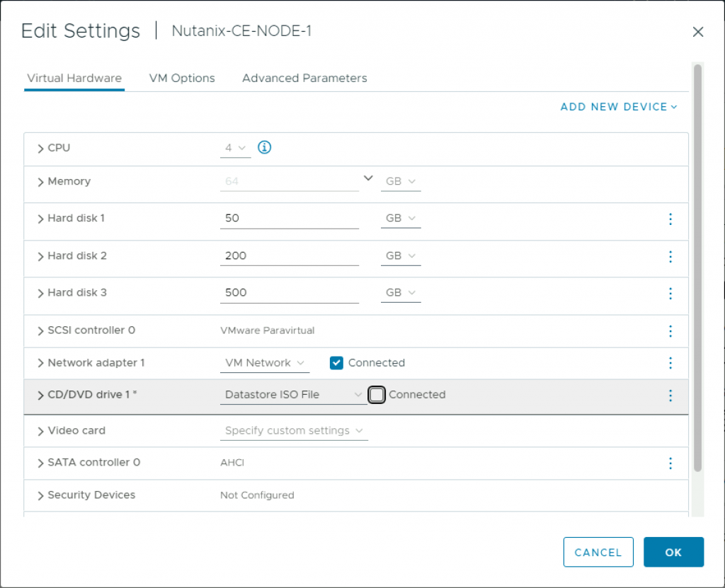The width and height of the screenshot is (725, 588).
Task: Open the CD/DVD drive 1 actions menu
Action: pyautogui.click(x=670, y=396)
